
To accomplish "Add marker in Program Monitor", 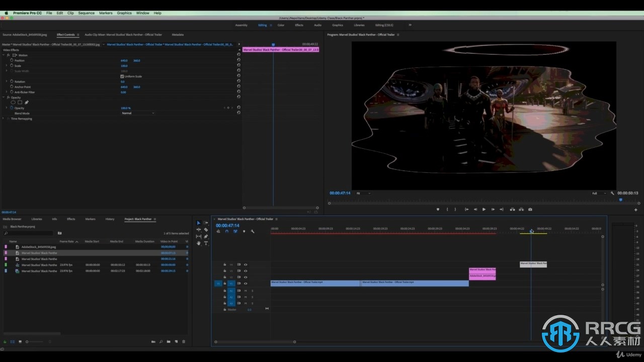I will [438, 209].
